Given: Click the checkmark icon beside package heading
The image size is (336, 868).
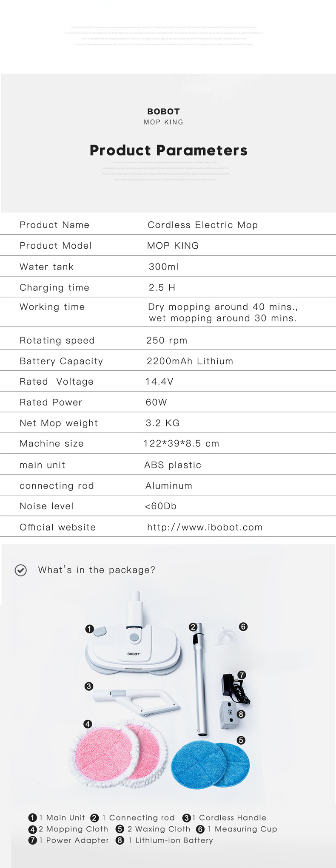Looking at the screenshot, I should click(x=20, y=570).
